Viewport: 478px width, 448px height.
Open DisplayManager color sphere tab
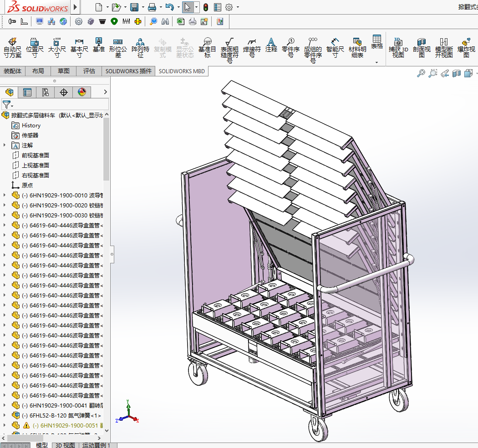(x=81, y=92)
